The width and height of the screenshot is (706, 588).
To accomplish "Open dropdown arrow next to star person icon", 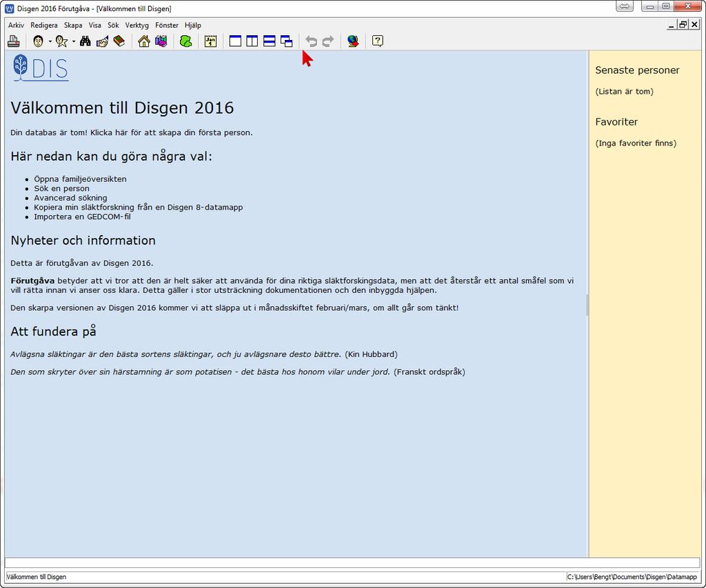I will tap(73, 41).
